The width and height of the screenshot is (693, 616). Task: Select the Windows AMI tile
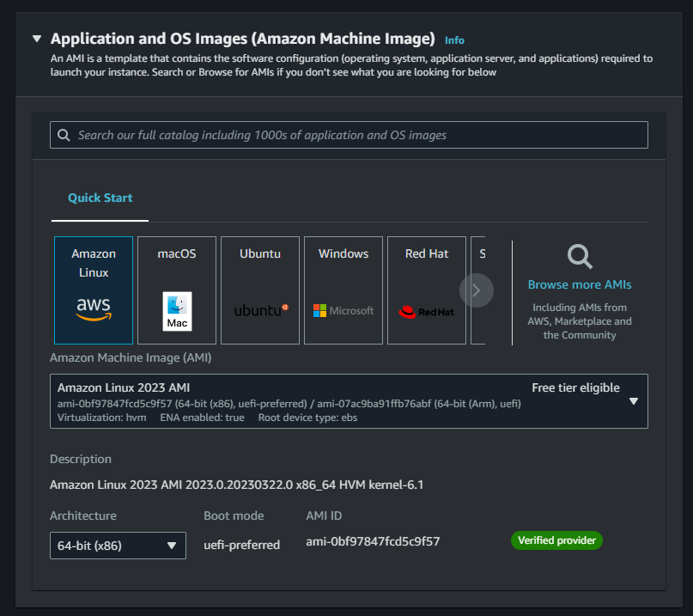(343, 290)
